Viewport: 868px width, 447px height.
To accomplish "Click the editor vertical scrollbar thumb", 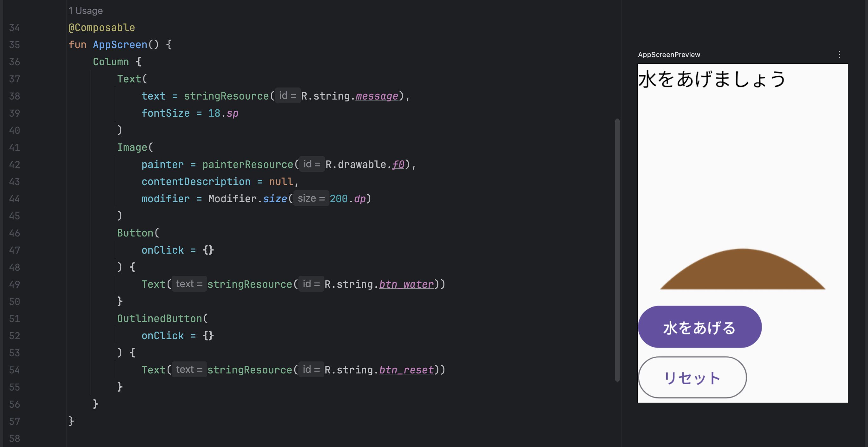I will tap(617, 249).
